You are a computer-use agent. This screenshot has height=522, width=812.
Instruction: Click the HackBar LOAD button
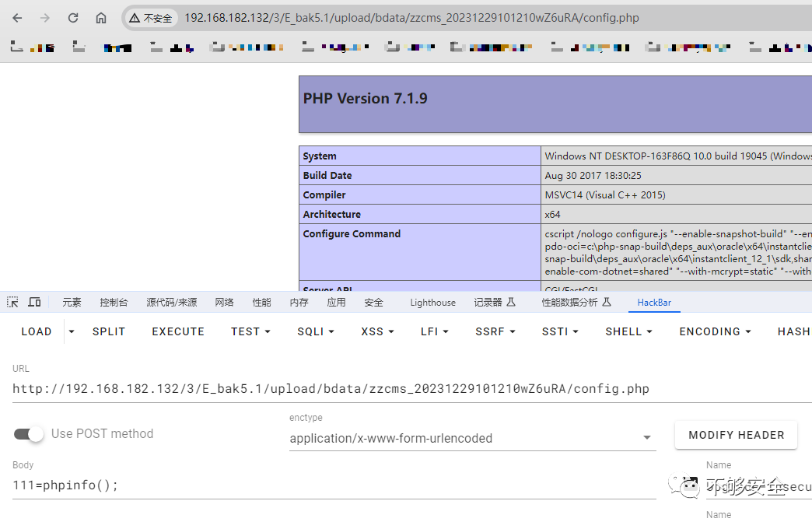pos(37,331)
